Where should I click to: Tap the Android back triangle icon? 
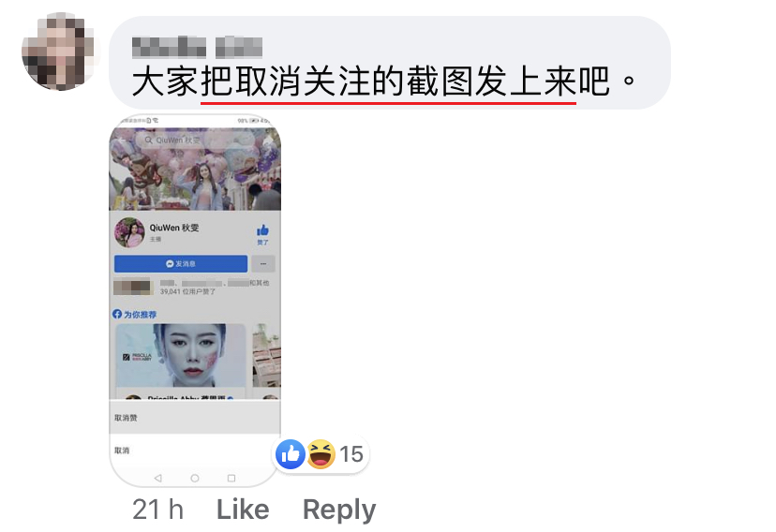pyautogui.click(x=157, y=478)
